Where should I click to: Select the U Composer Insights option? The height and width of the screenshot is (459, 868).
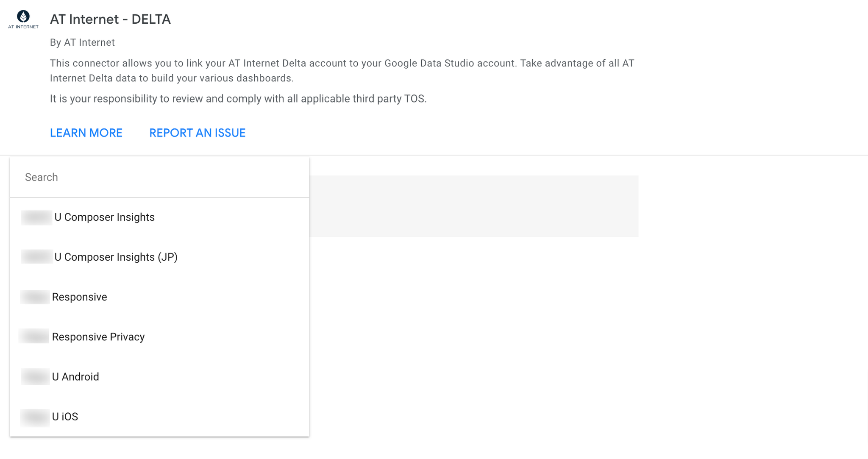160,217
